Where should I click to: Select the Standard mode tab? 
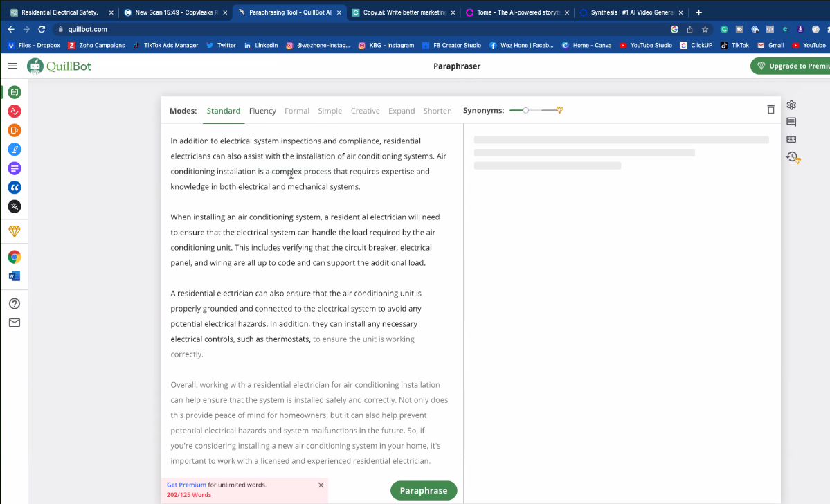223,111
